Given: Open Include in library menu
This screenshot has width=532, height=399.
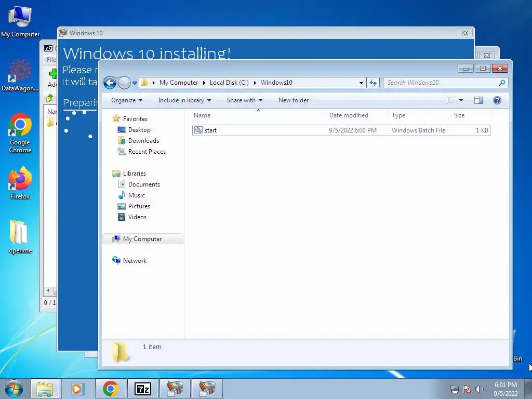Looking at the screenshot, I should pos(184,100).
